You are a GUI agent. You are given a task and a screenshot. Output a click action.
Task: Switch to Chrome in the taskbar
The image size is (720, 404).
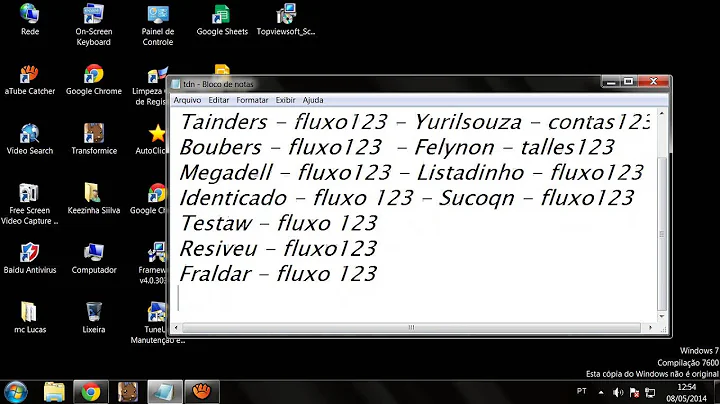click(x=91, y=393)
